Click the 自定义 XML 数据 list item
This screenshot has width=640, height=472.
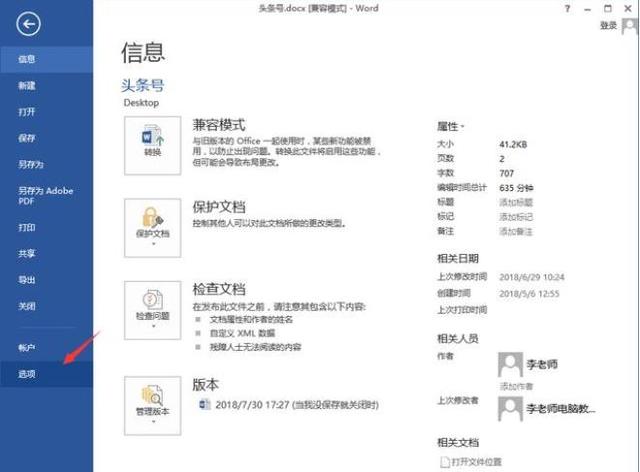pos(242,334)
